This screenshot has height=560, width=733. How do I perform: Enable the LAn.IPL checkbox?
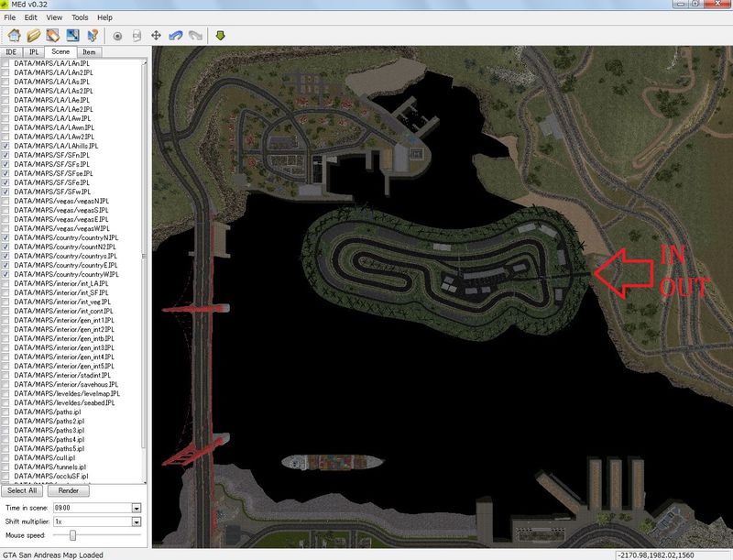(5, 63)
